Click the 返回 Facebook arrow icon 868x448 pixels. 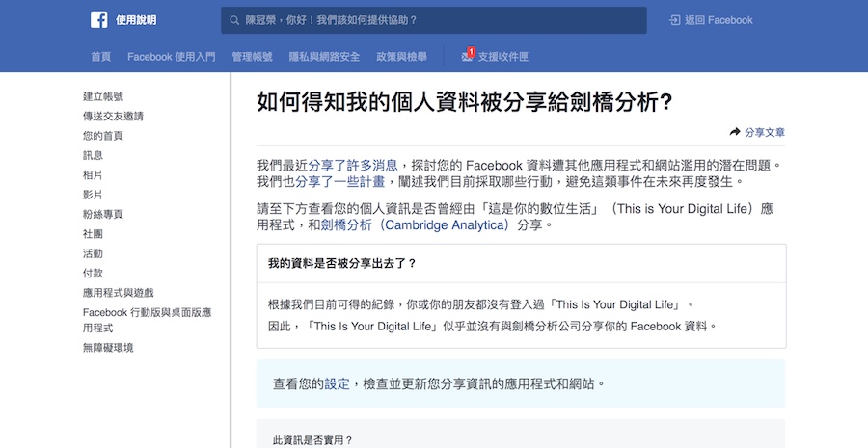pos(675,20)
